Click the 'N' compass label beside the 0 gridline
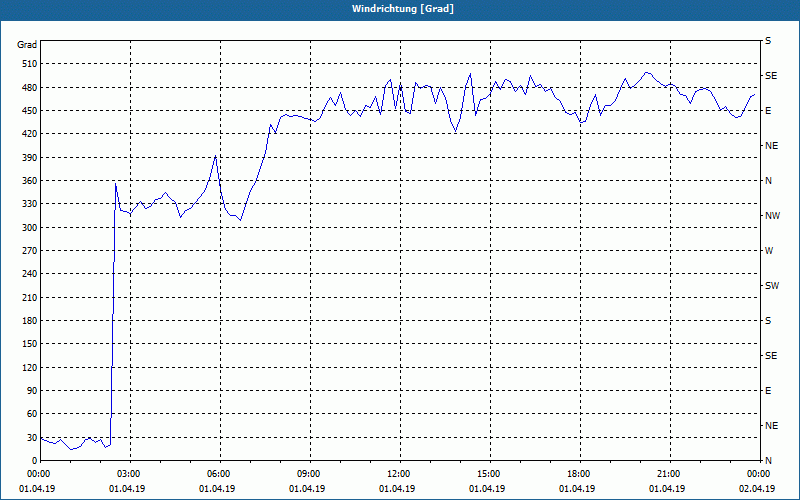 pyautogui.click(x=768, y=461)
